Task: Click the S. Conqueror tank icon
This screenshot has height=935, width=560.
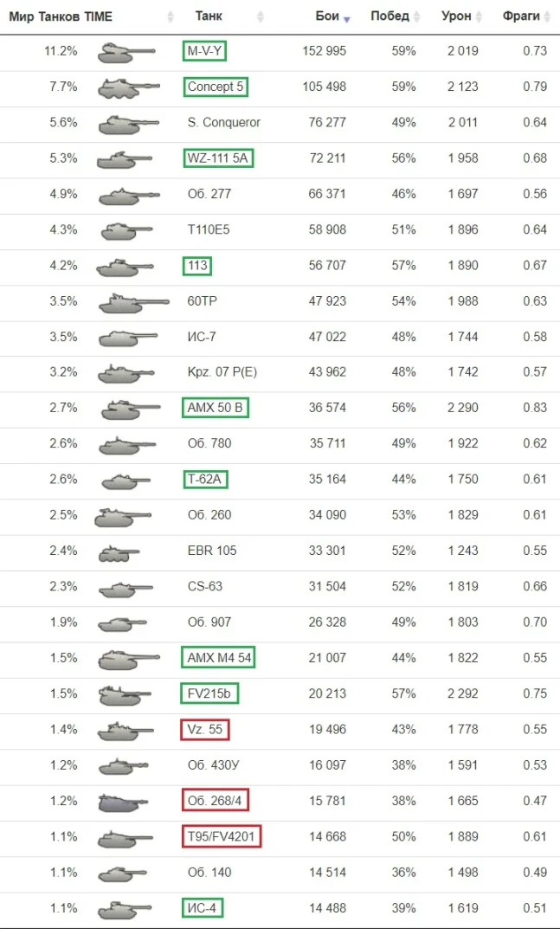Action: tap(127, 123)
